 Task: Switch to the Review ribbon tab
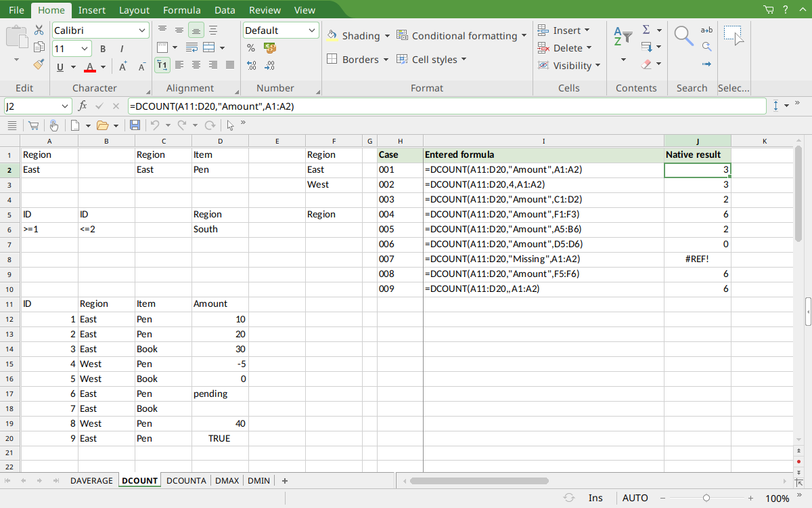click(x=265, y=10)
